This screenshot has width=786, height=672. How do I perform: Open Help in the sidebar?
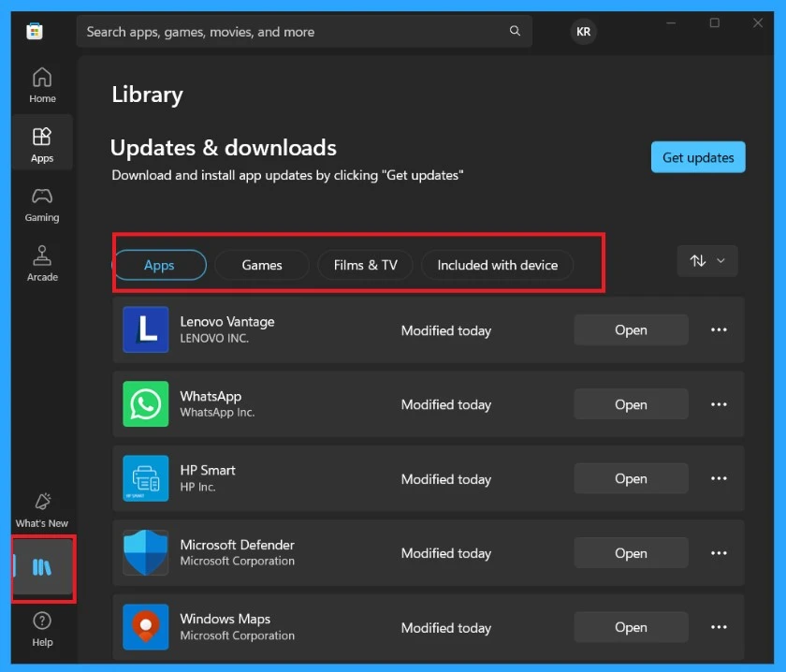tap(42, 629)
